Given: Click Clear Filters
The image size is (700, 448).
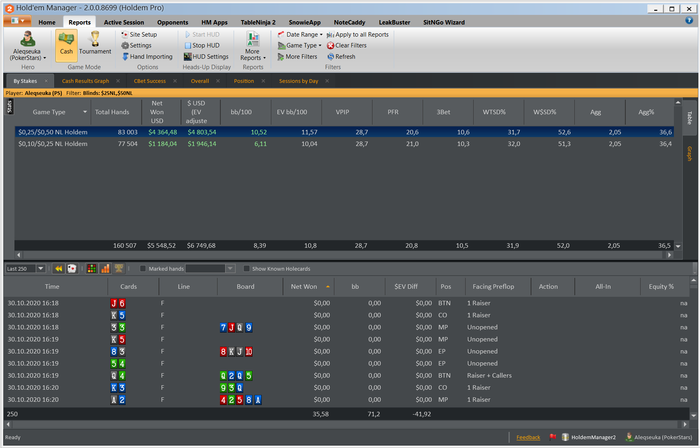Looking at the screenshot, I should (347, 46).
